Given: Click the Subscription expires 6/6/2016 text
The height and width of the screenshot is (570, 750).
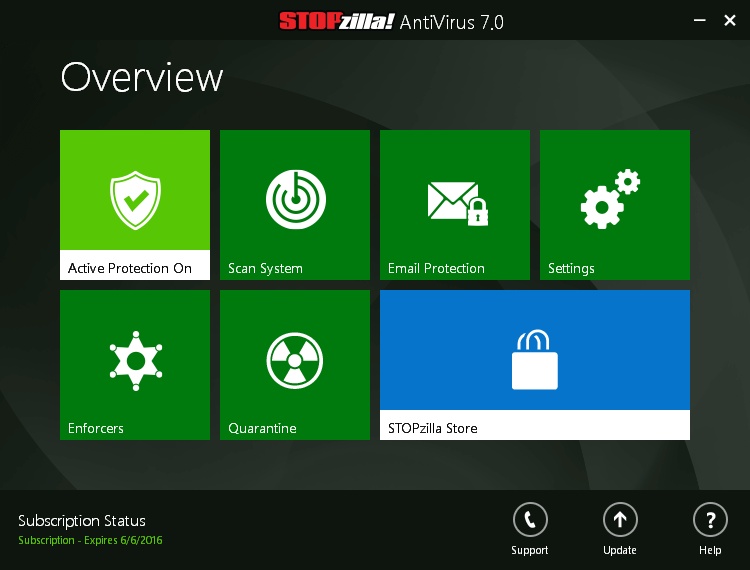Looking at the screenshot, I should [90, 540].
